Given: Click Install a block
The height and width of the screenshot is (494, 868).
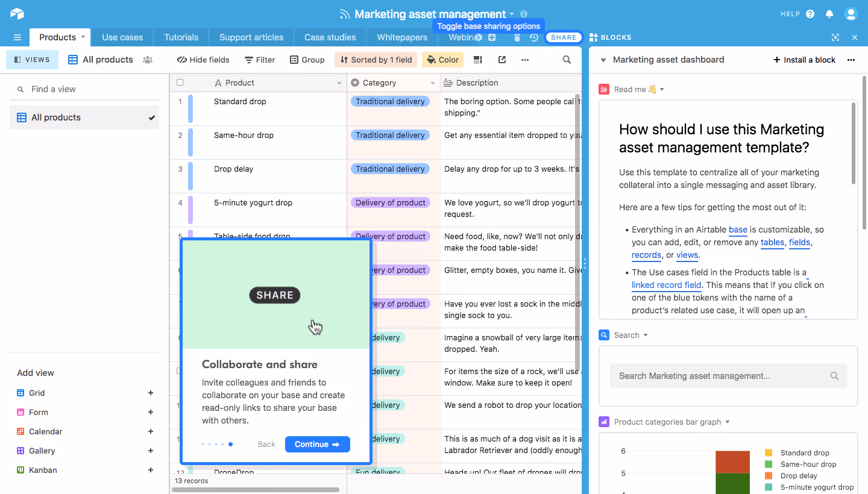Looking at the screenshot, I should (805, 60).
